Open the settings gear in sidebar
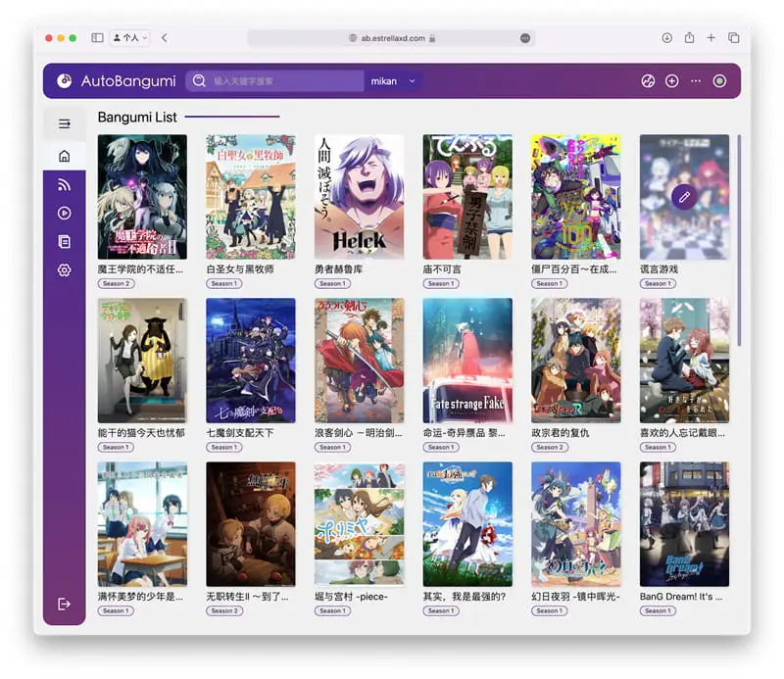 [64, 269]
